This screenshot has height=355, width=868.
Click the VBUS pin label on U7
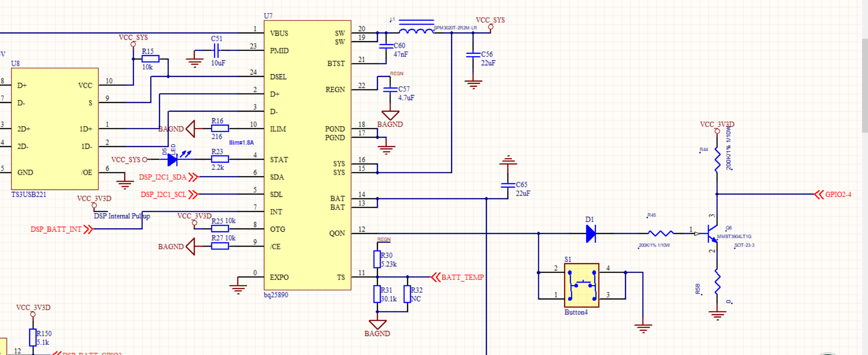[x=279, y=33]
